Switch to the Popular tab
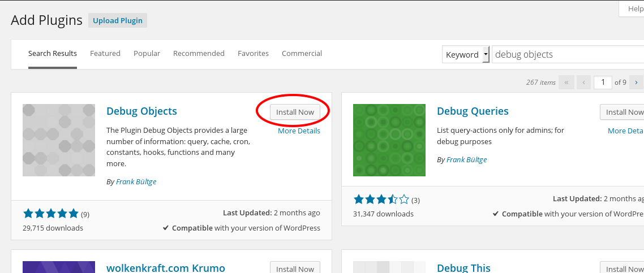The height and width of the screenshot is (273, 644). pyautogui.click(x=147, y=53)
